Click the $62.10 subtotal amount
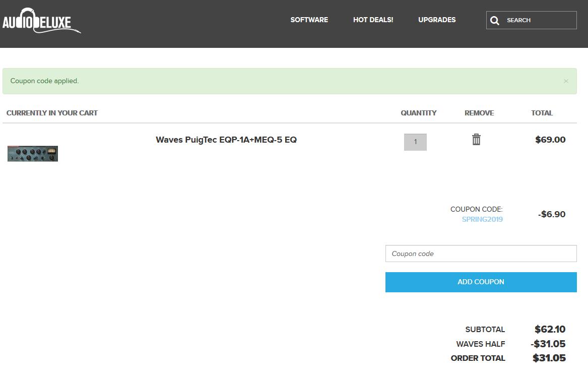 click(550, 330)
